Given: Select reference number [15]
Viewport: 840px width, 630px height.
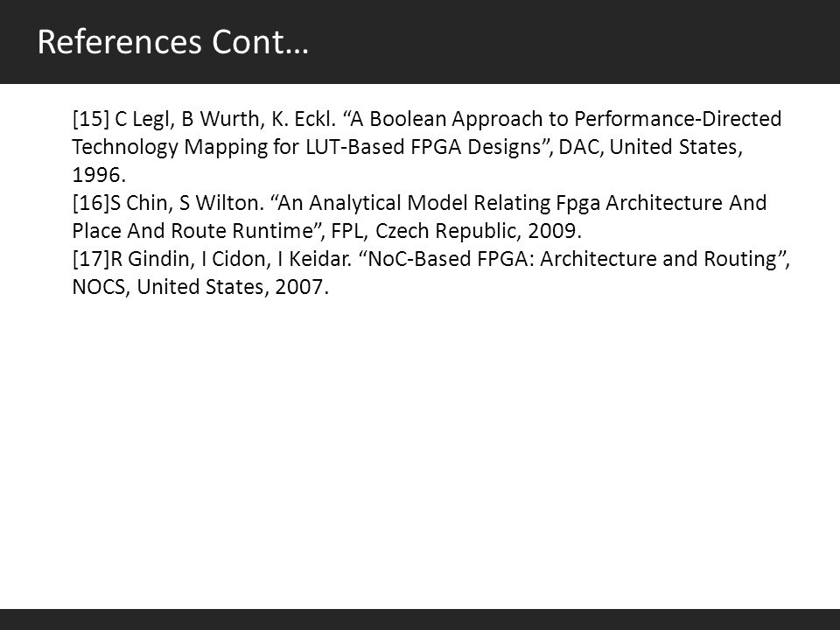Looking at the screenshot, I should pyautogui.click(x=91, y=119).
